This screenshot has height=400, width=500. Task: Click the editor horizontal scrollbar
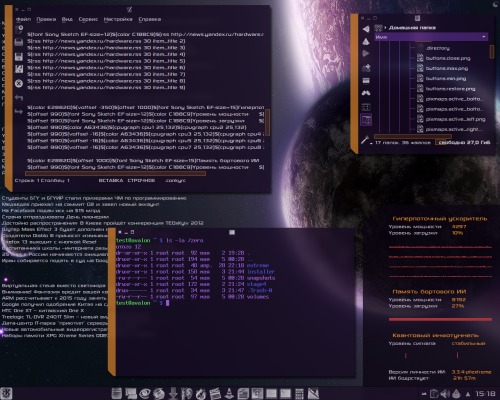point(115,173)
